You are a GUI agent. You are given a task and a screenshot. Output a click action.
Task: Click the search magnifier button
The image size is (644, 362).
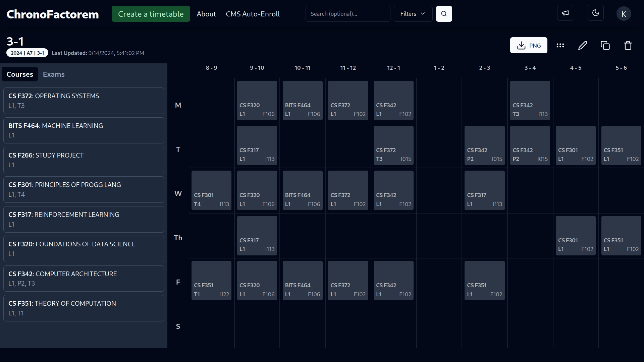click(x=444, y=14)
